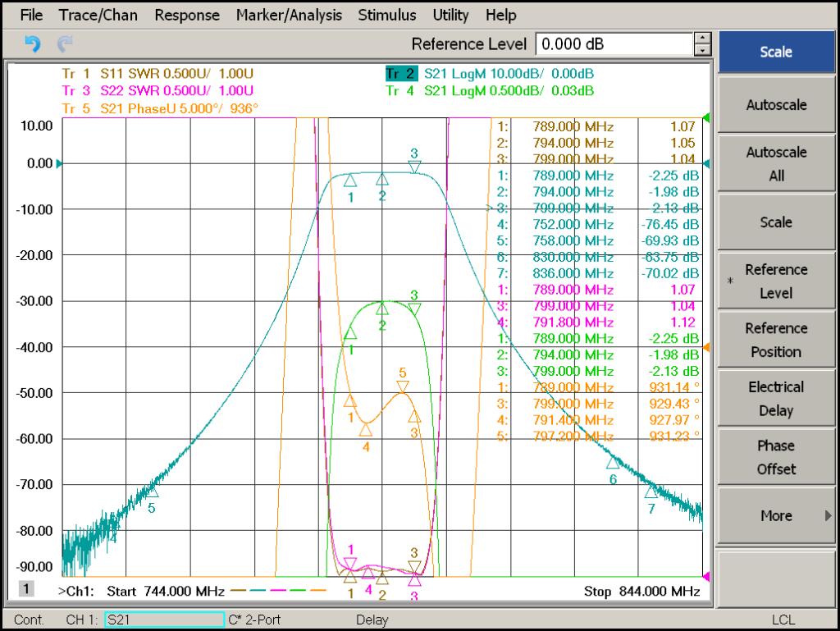This screenshot has width=840, height=631.
Task: Click the Reference Level input field
Action: coord(614,44)
